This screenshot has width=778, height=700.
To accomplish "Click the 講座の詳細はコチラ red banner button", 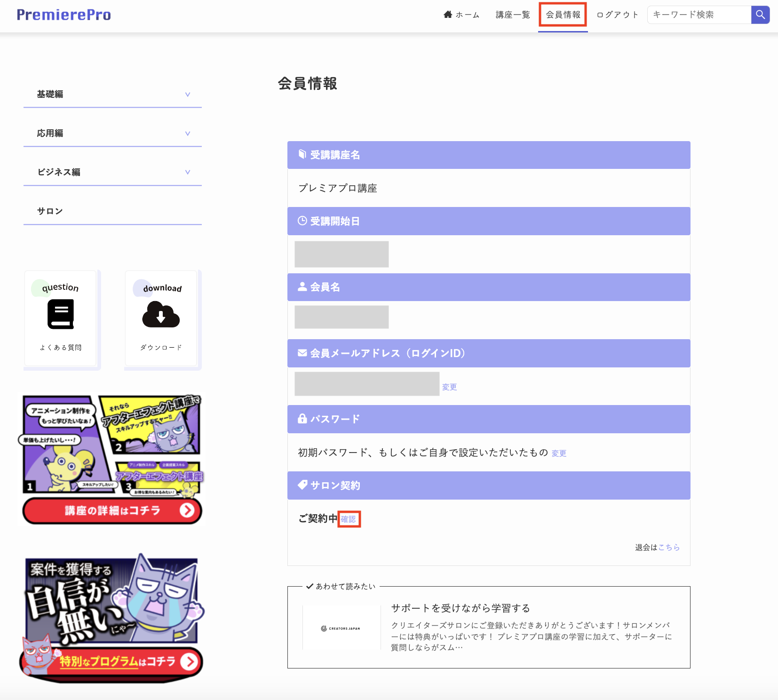I will coord(112,511).
